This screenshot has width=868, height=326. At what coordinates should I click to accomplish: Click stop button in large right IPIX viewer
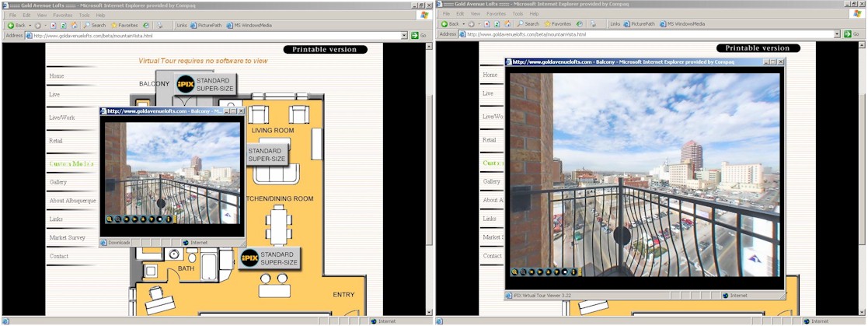(565, 272)
